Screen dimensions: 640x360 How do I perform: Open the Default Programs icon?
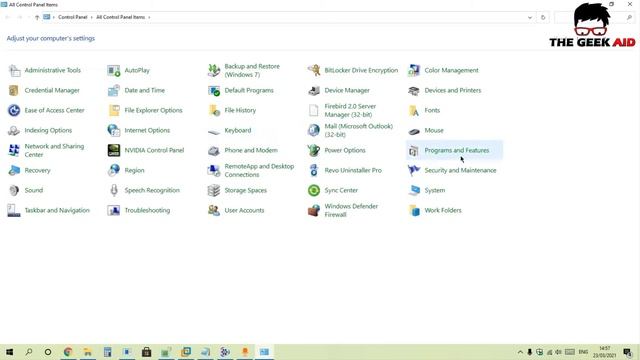pyautogui.click(x=214, y=90)
